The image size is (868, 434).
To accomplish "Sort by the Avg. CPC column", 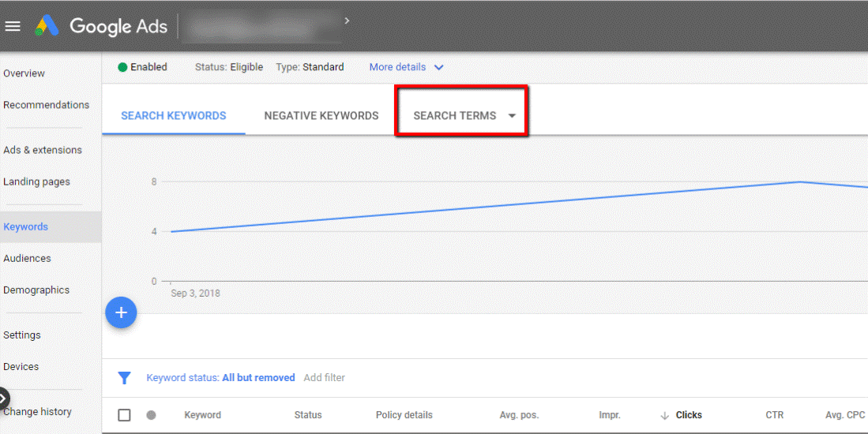I will point(845,415).
